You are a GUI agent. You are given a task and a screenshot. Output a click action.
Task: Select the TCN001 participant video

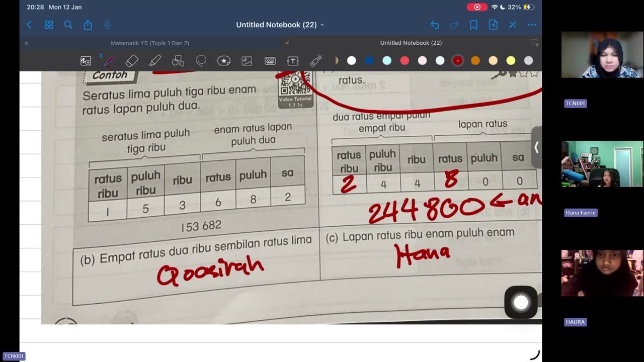(x=602, y=55)
